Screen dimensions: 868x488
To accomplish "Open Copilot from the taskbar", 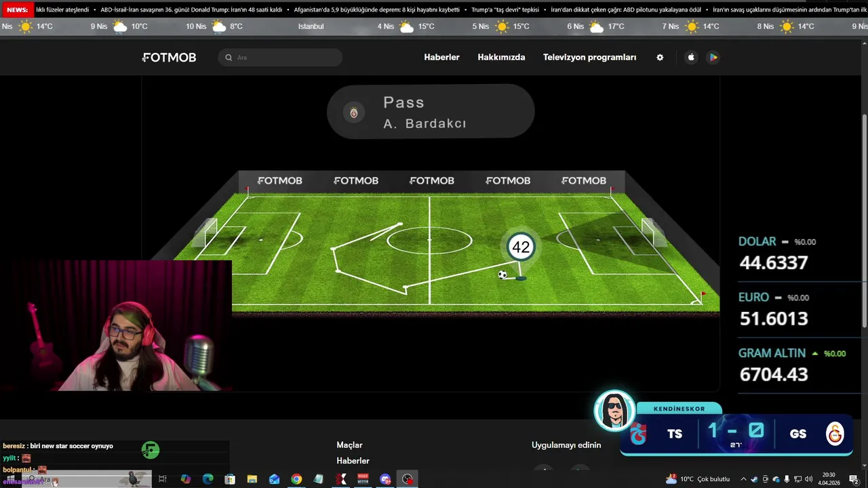I will (186, 479).
